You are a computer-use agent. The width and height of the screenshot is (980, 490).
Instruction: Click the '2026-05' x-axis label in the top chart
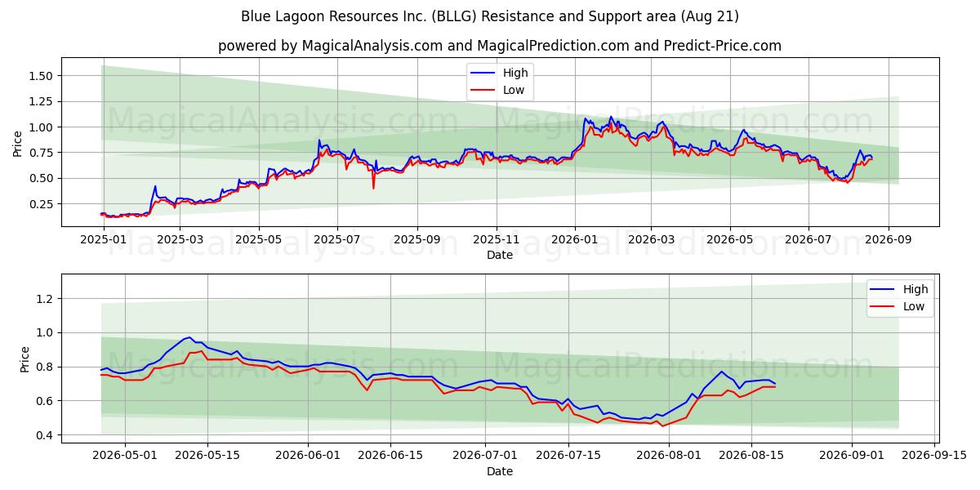pyautogui.click(x=730, y=240)
